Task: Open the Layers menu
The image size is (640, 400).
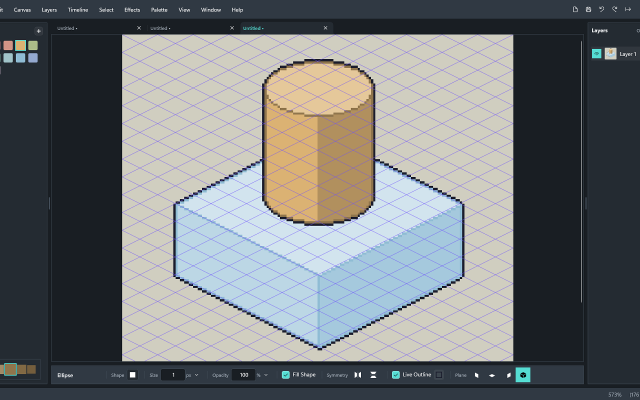Action: tap(49, 10)
